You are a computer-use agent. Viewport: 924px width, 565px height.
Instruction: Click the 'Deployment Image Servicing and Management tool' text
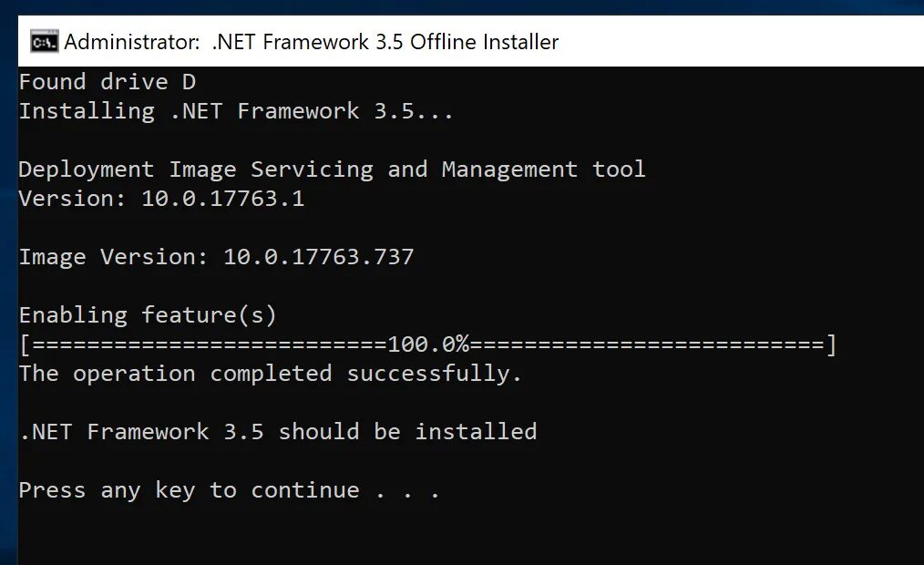click(332, 169)
